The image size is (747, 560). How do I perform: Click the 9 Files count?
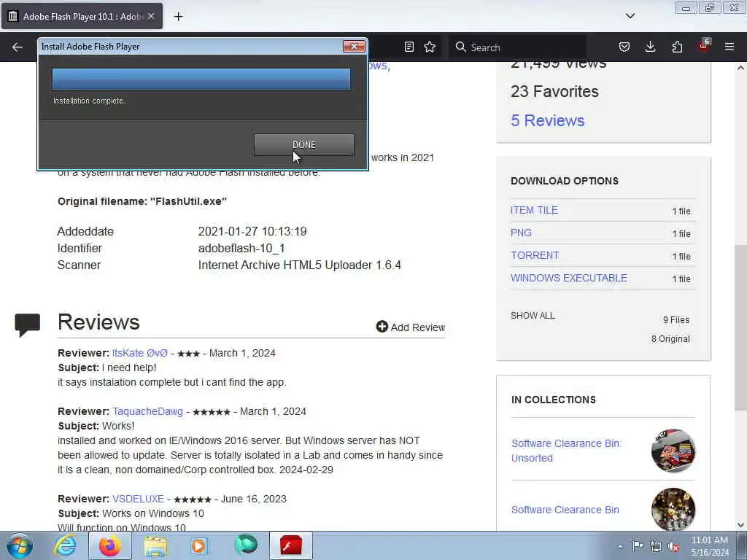coord(676,320)
